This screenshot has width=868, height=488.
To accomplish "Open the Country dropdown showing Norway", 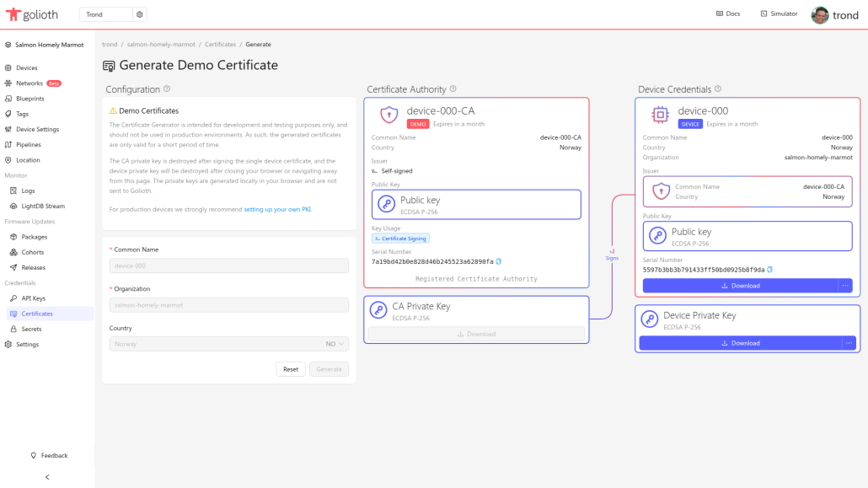I will coord(228,344).
